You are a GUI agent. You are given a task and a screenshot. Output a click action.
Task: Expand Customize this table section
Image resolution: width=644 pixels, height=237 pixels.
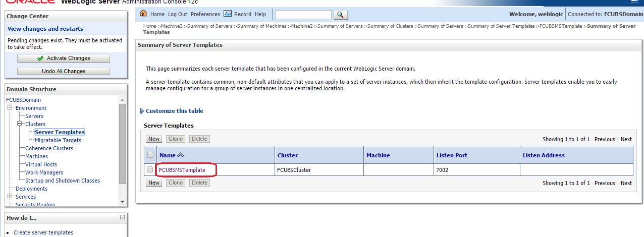point(142,111)
